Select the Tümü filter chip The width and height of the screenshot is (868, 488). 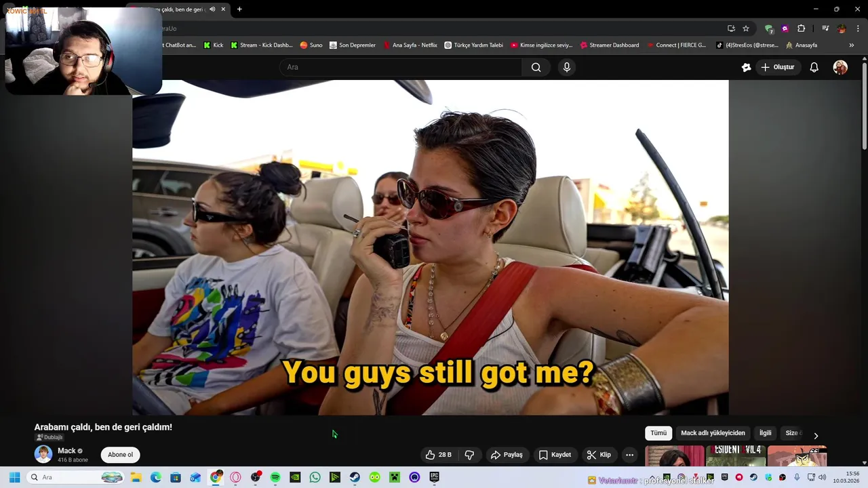pyautogui.click(x=658, y=433)
